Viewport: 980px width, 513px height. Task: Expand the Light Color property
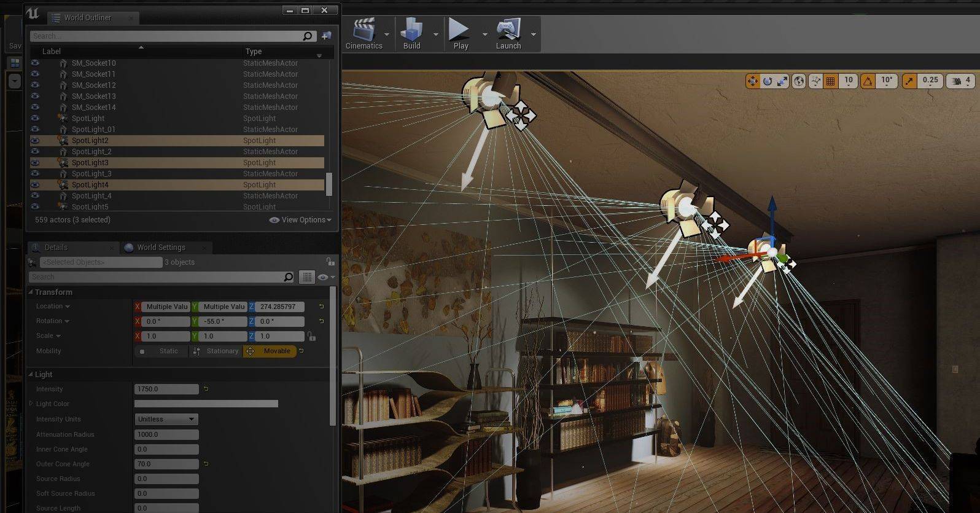pos(31,404)
